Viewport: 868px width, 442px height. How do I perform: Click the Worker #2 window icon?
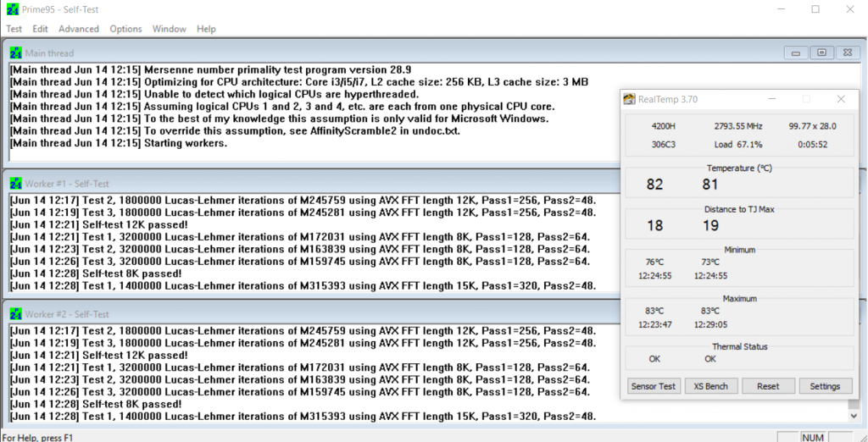point(16,313)
